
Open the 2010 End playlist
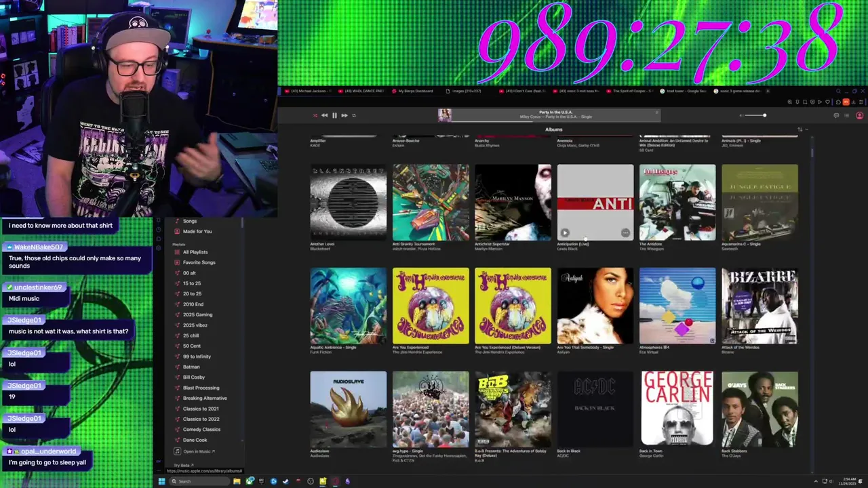coord(193,304)
